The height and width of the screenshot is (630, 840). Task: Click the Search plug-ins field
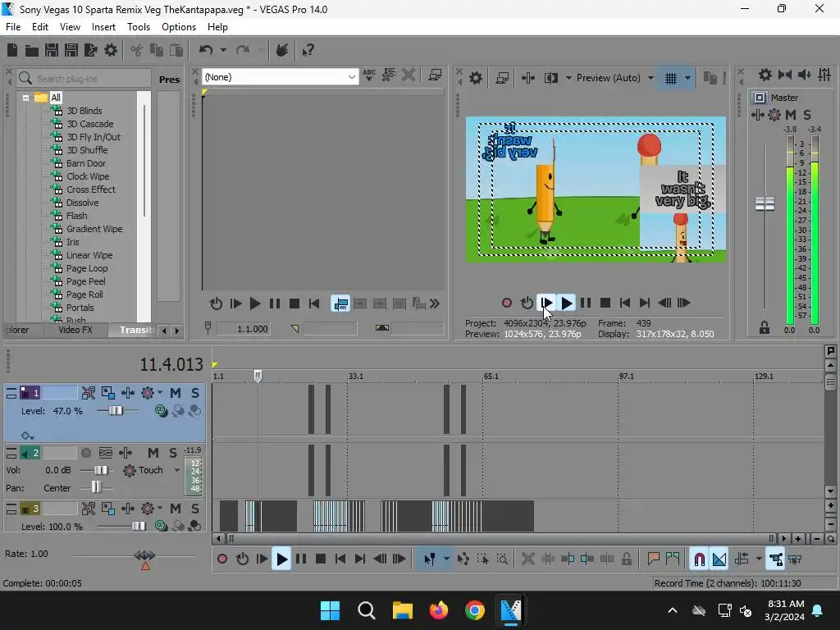[x=84, y=79]
